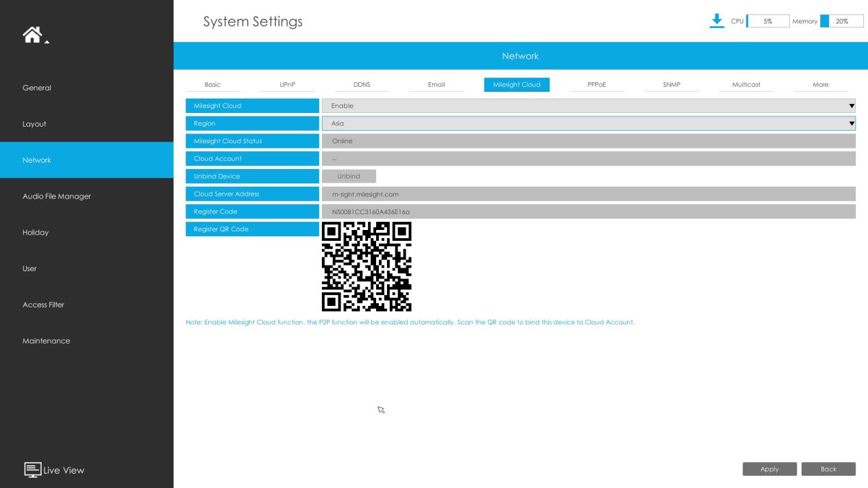Open Live View monitor icon
This screenshot has height=488, width=868.
pyautogui.click(x=32, y=470)
